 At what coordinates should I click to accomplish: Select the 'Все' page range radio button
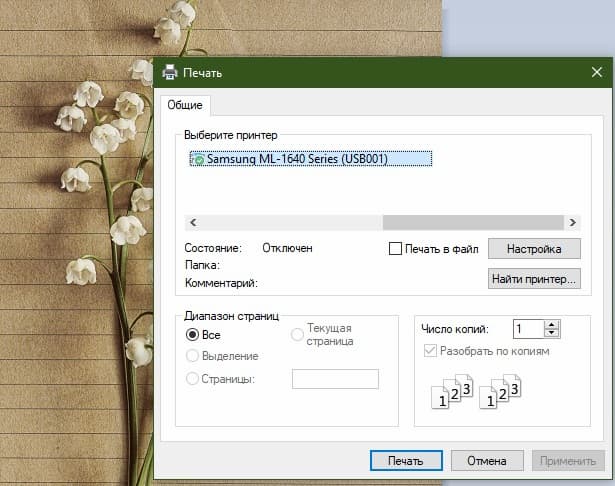click(193, 335)
